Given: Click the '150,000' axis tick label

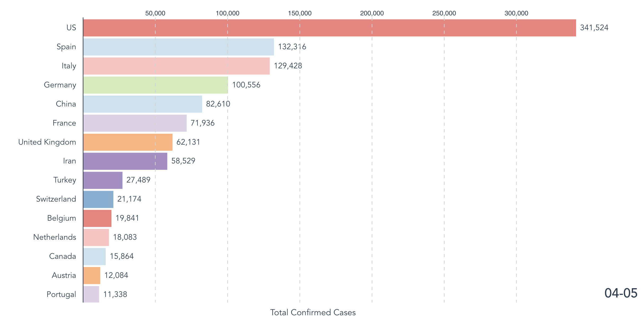Looking at the screenshot, I should click(x=300, y=13).
